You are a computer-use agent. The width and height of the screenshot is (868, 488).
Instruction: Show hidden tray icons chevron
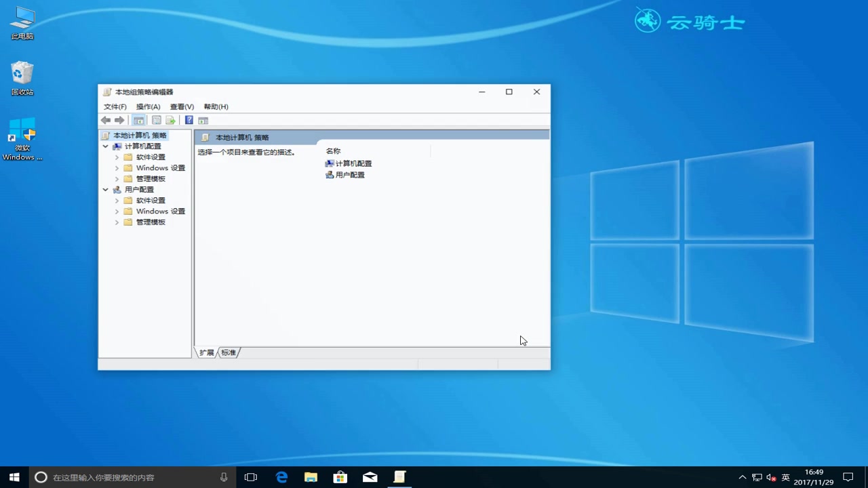tap(743, 477)
